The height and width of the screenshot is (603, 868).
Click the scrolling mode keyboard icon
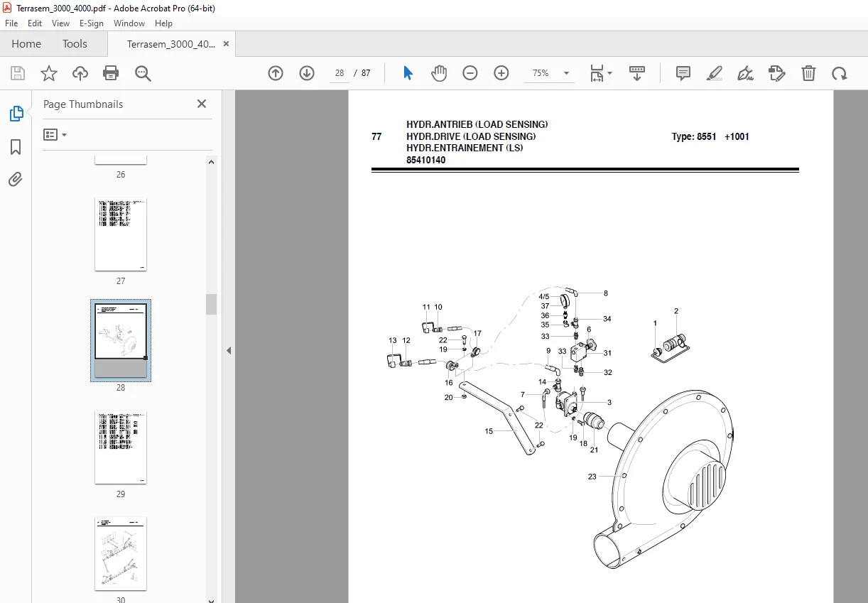[x=637, y=73]
